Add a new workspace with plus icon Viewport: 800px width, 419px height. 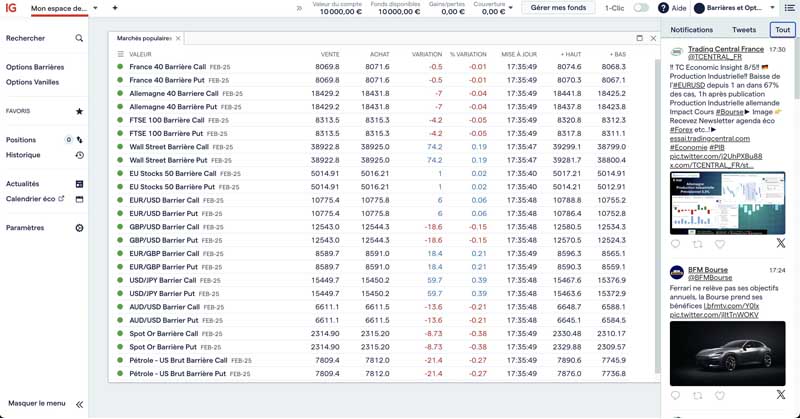pyautogui.click(x=115, y=8)
